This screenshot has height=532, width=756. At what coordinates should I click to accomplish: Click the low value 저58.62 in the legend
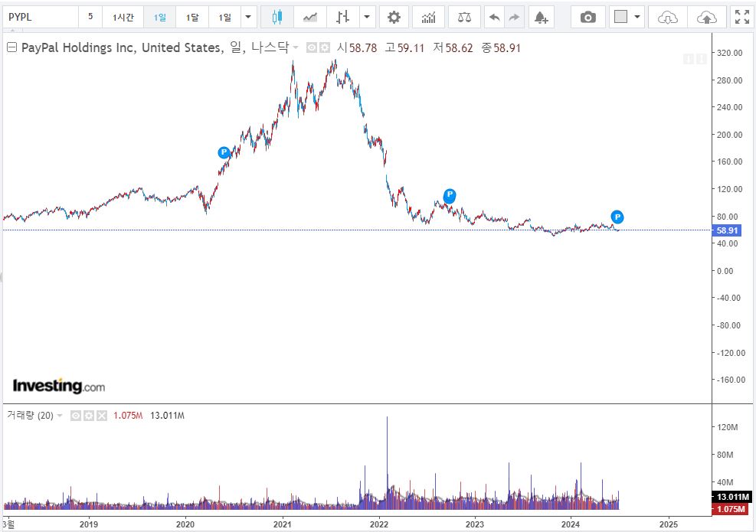(453, 47)
